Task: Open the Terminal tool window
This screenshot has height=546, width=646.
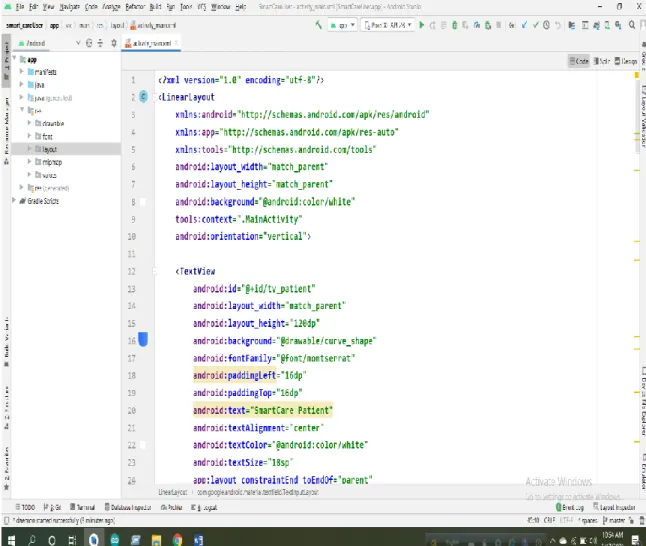Action: point(82,507)
